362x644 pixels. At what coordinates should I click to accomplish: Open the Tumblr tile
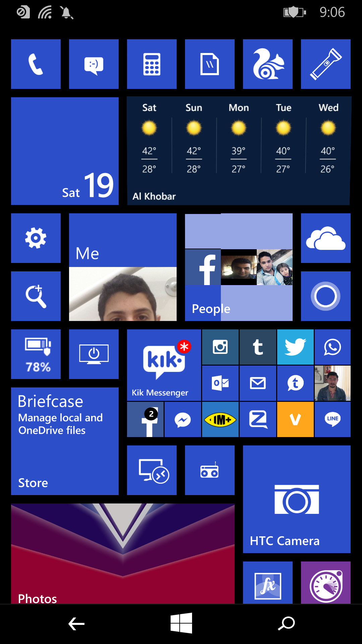258,347
